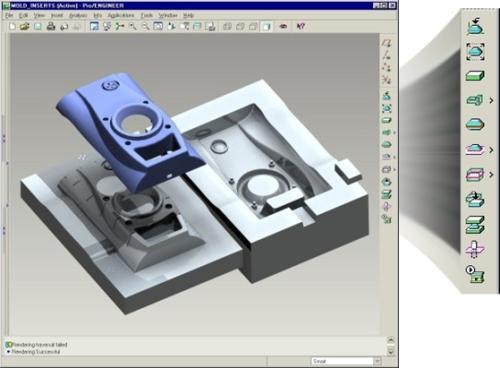Click the mold cavity locate icon atop enlarged toolbar
This screenshot has width=500, height=368.
click(475, 27)
